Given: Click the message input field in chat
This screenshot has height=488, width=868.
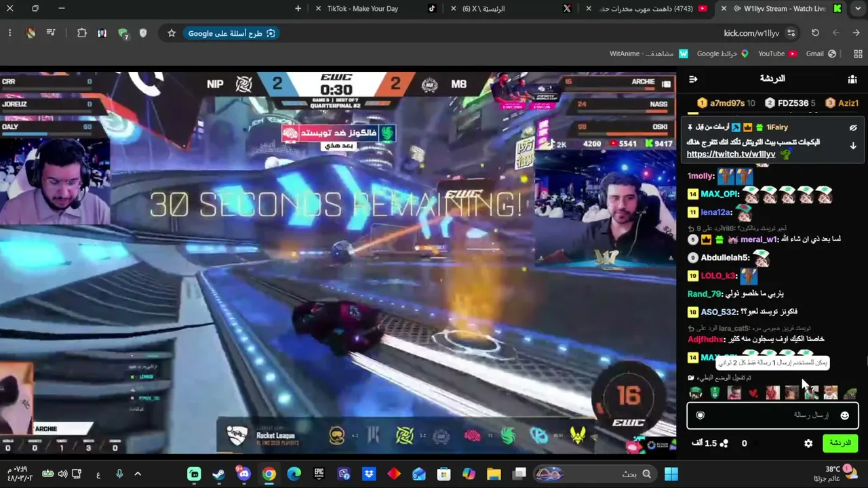Looking at the screenshot, I should (x=772, y=415).
